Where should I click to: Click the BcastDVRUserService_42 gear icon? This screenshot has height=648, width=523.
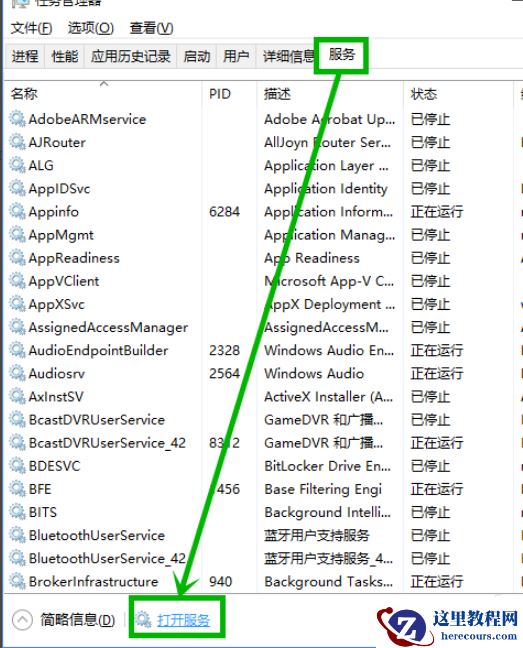coord(17,443)
